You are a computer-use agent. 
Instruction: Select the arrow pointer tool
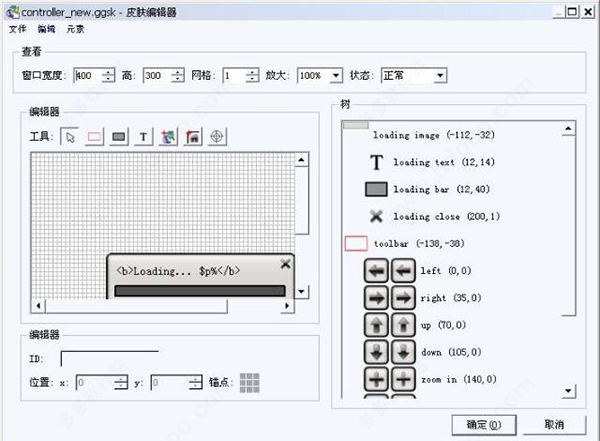pos(70,137)
